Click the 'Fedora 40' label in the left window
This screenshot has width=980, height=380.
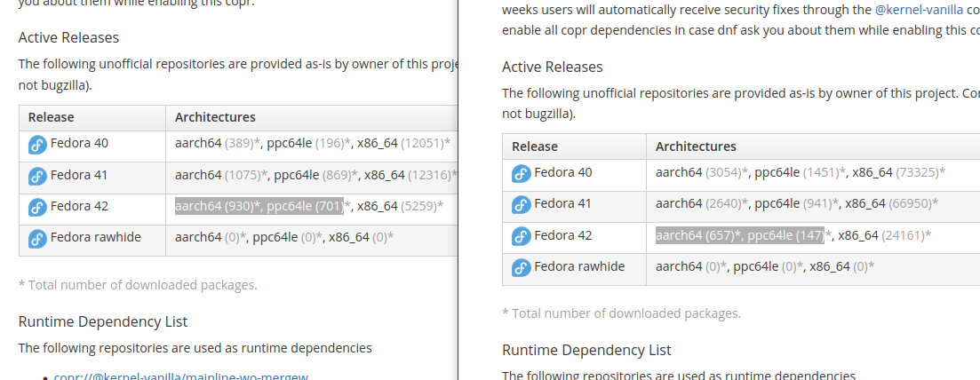(79, 143)
